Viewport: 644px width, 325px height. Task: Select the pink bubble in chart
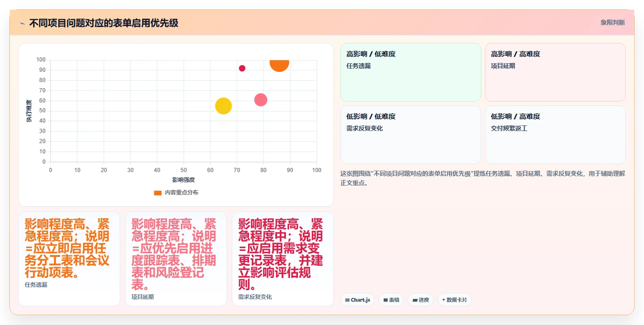261,100
